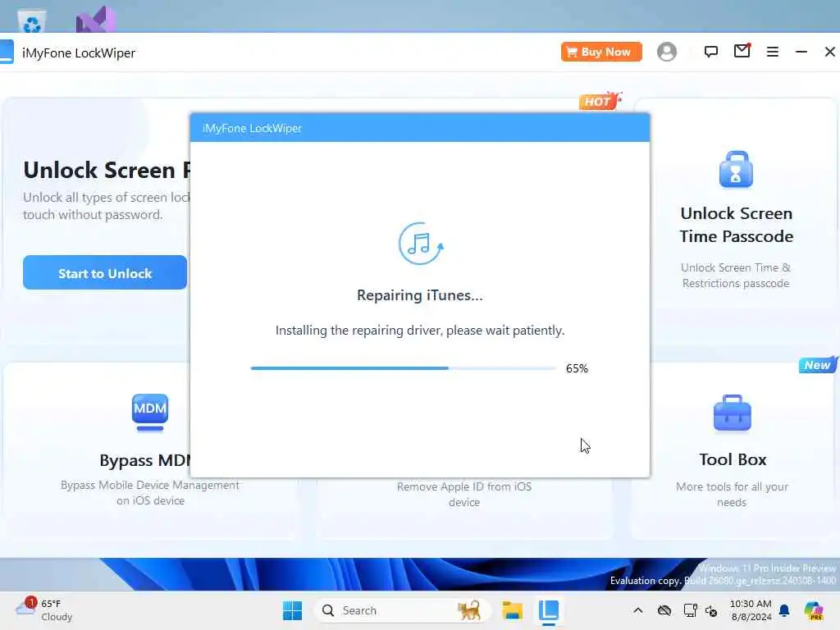Image resolution: width=840 pixels, height=630 pixels.
Task: Select the Tool Box briefcase icon
Action: 733,413
